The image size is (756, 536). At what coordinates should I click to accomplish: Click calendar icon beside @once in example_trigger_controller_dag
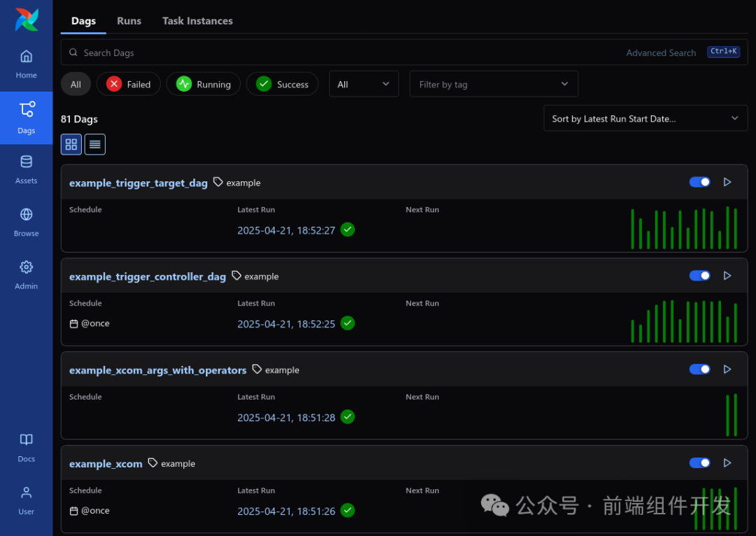(x=73, y=323)
